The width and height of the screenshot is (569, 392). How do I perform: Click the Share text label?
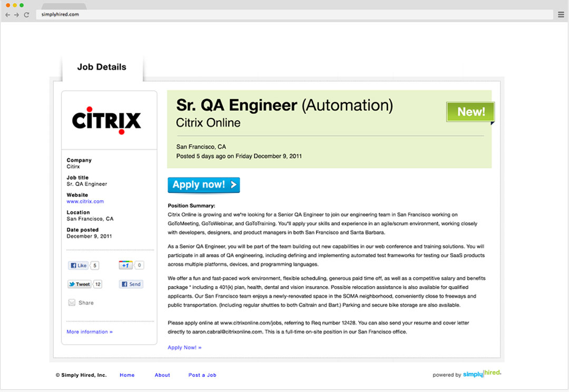(86, 303)
